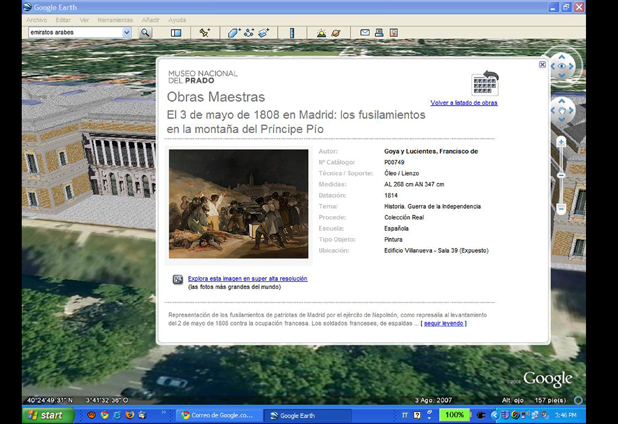The image size is (618, 424).
Task: Open the Archivo menu
Action: [37, 20]
